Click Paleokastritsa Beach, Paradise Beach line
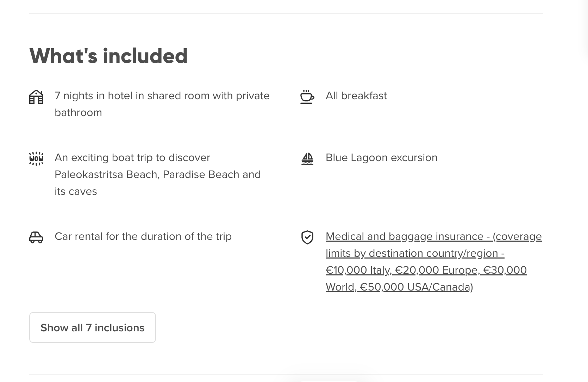Viewport: 588px width, 382px height. click(x=158, y=174)
